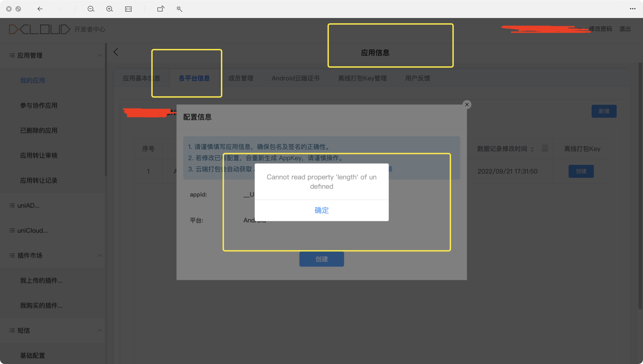Sort by 数据记录修改时间 column arrows
Viewport: 643px width, 364px height.
[532, 149]
